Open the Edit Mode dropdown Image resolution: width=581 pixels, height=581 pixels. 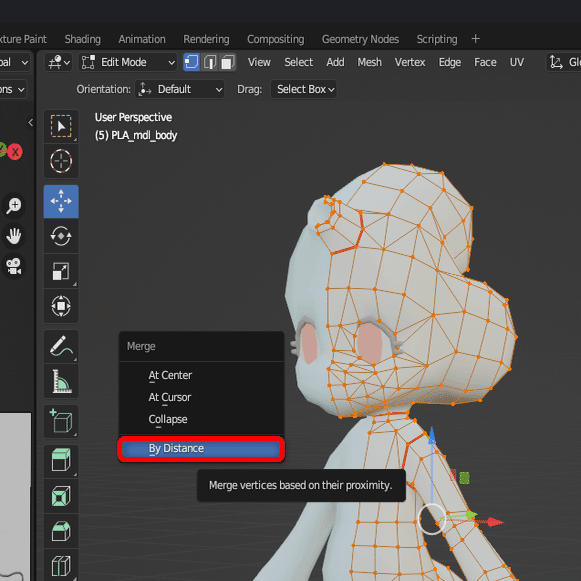point(128,62)
